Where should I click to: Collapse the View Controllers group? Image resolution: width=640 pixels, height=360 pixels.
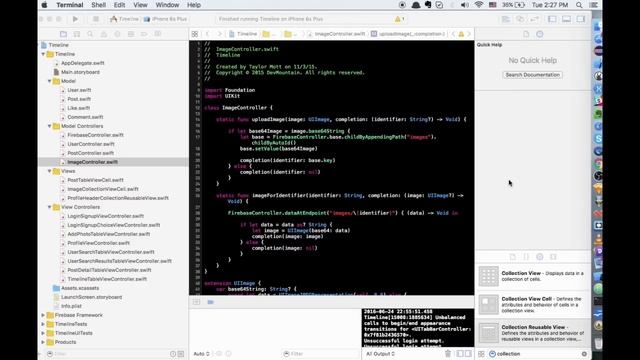pyautogui.click(x=49, y=207)
